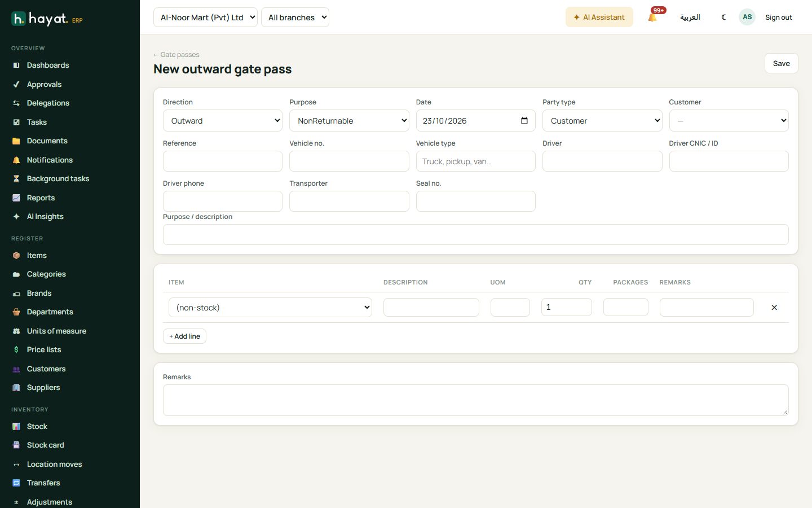Image resolution: width=812 pixels, height=508 pixels.
Task: Switch language to Arabic
Action: (x=690, y=17)
